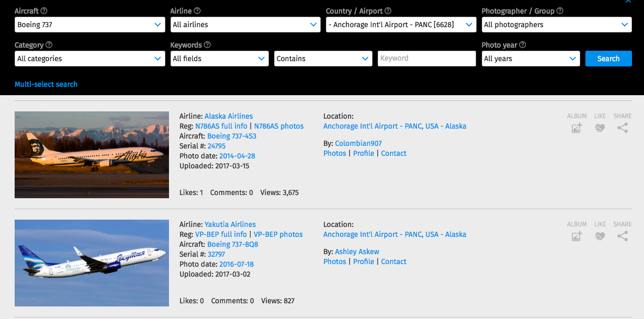The height and width of the screenshot is (319, 644).
Task: Share the Alaska Airlines photo
Action: (622, 128)
